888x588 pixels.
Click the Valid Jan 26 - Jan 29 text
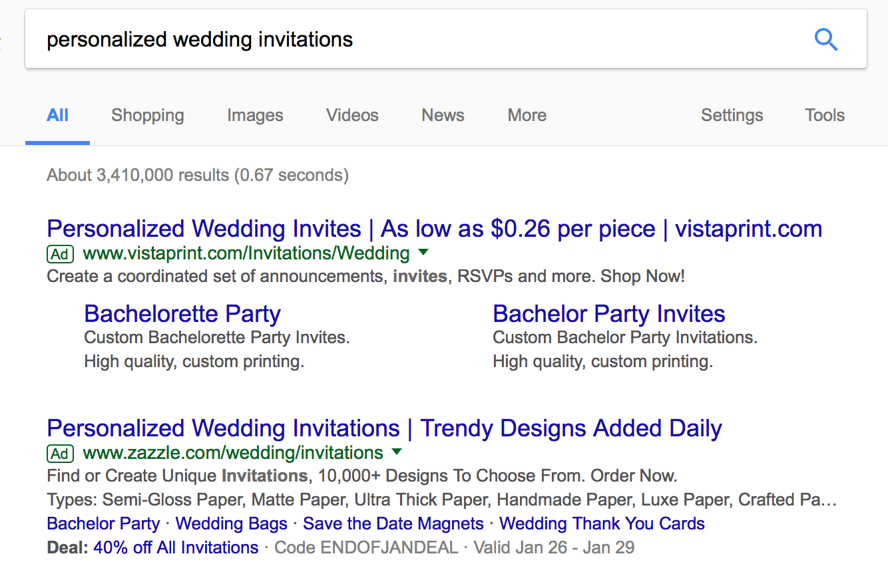(554, 547)
